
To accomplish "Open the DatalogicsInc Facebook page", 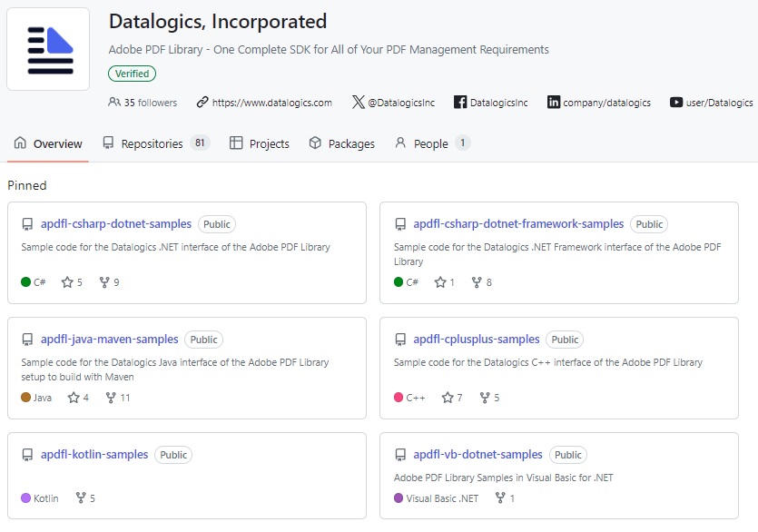I will [x=497, y=103].
